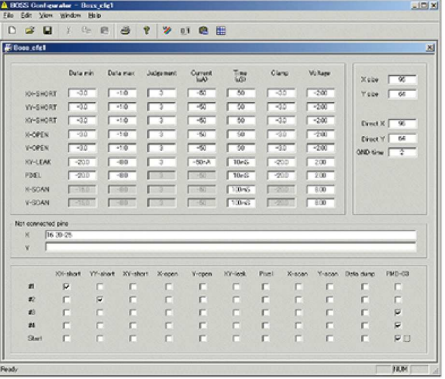
Task: Click the Print toolbar icon
Action: [125, 31]
